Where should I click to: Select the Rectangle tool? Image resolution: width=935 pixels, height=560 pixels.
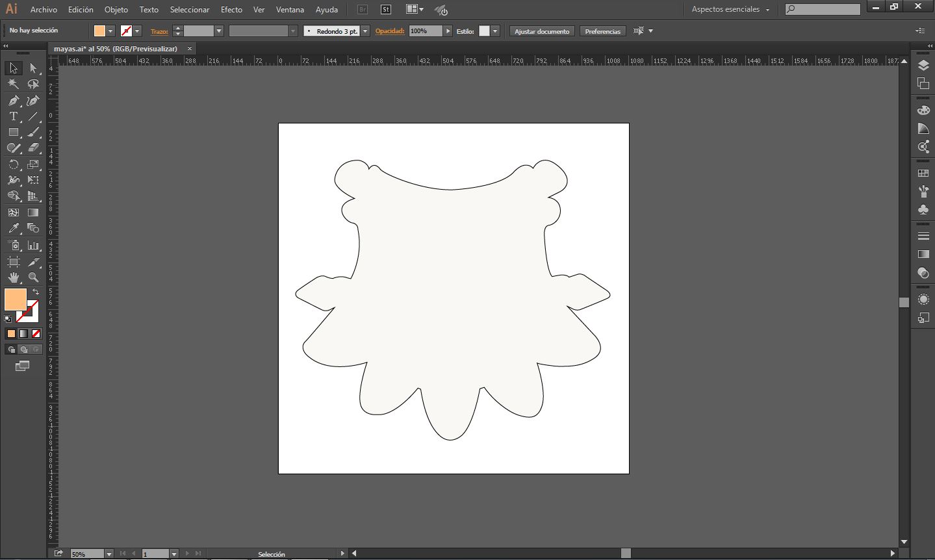[13, 132]
